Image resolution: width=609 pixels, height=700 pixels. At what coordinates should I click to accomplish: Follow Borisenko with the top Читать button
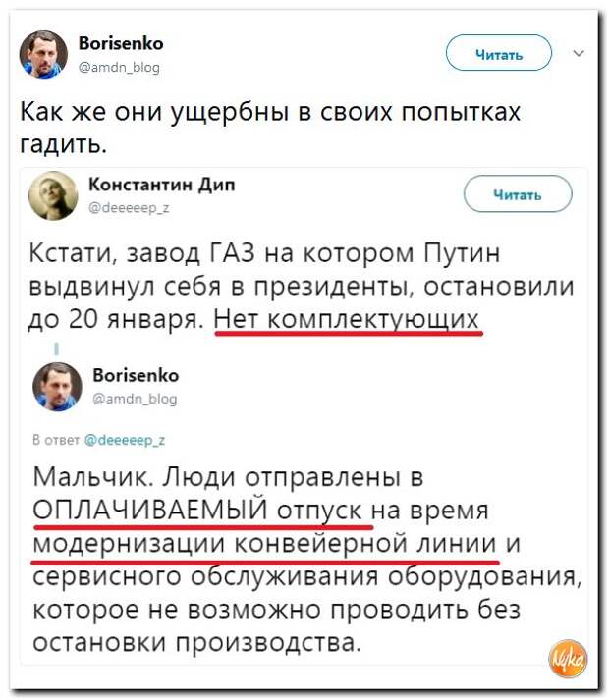click(x=499, y=53)
